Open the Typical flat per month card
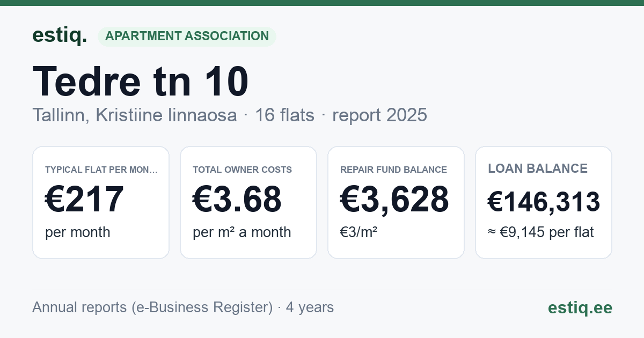Viewport: 644px width, 338px height. click(101, 202)
